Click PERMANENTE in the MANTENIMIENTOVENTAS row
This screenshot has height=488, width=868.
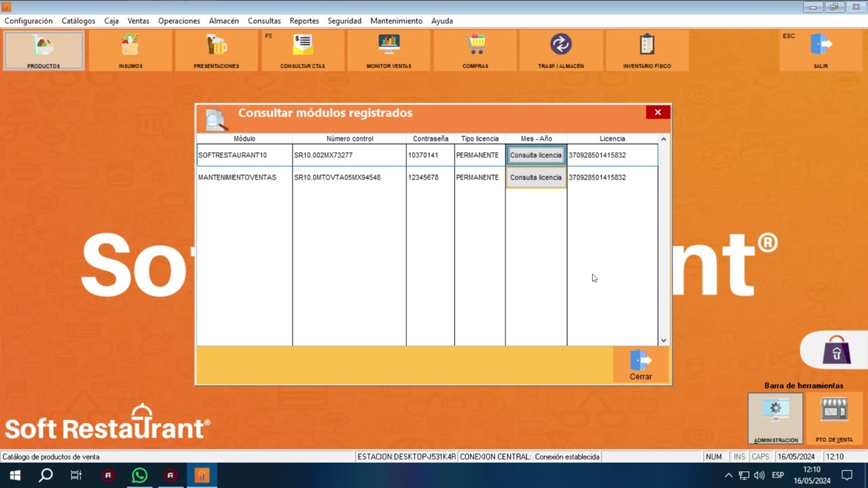[x=480, y=178]
